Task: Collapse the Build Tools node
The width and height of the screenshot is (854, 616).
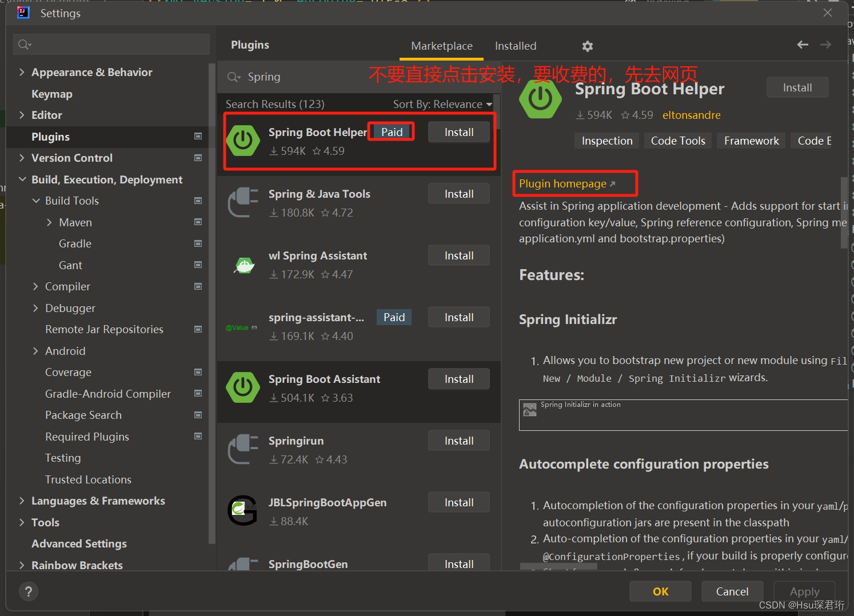Action: pyautogui.click(x=36, y=201)
